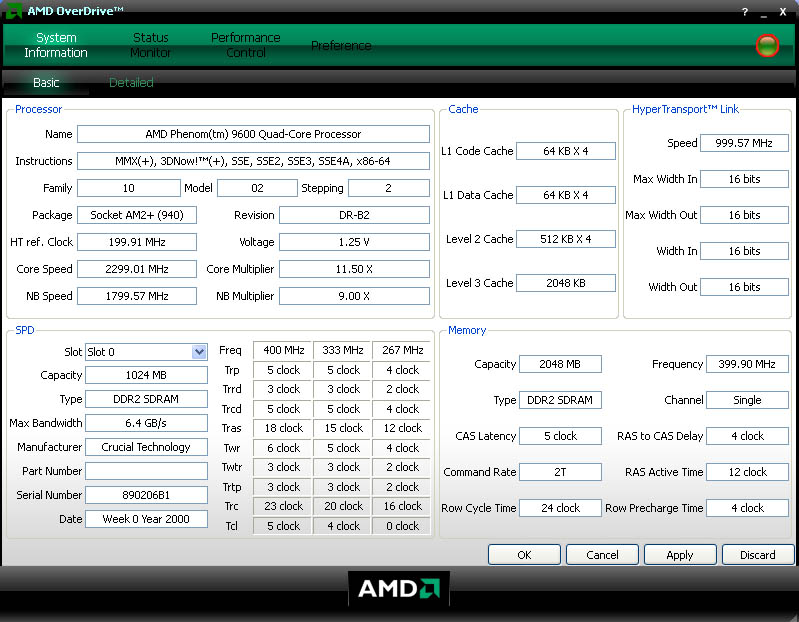
Task: Click the Voltage 1.25 V field
Action: pos(354,242)
